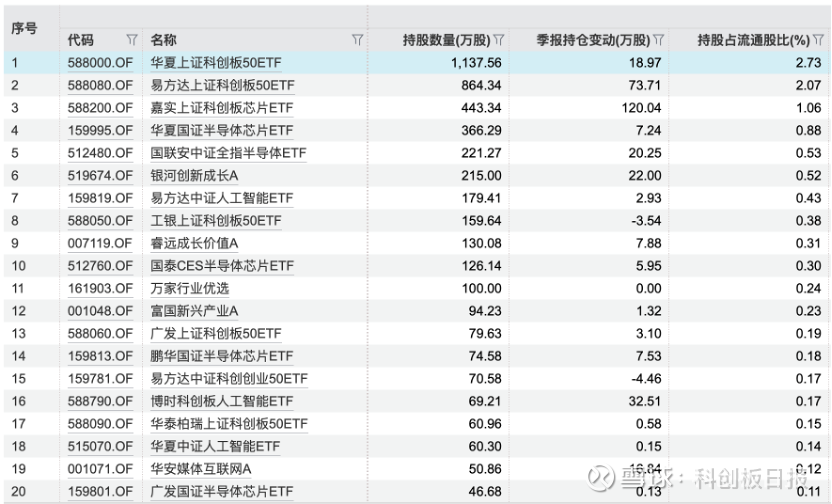Select holding value 1,137.56 cell
The width and height of the screenshot is (832, 504).
[476, 63]
